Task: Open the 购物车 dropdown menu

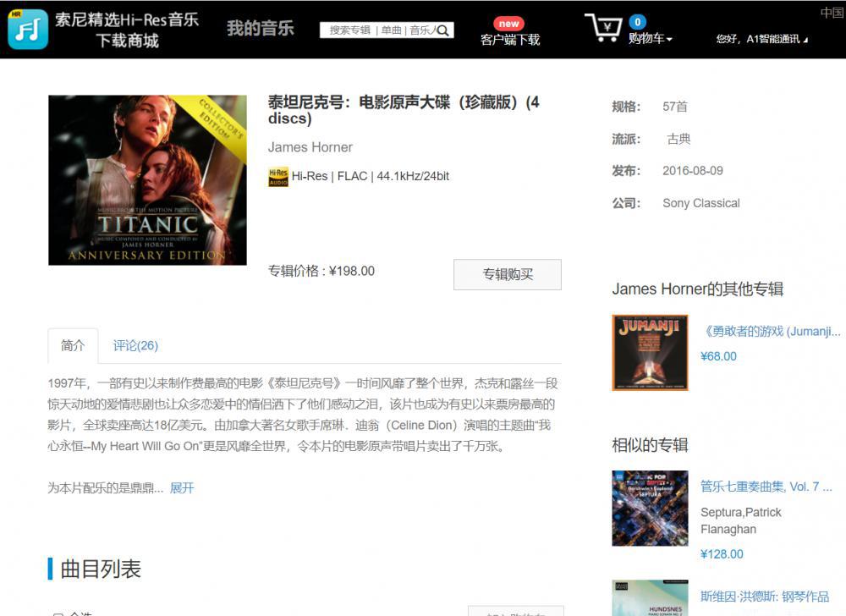Action: click(x=650, y=39)
